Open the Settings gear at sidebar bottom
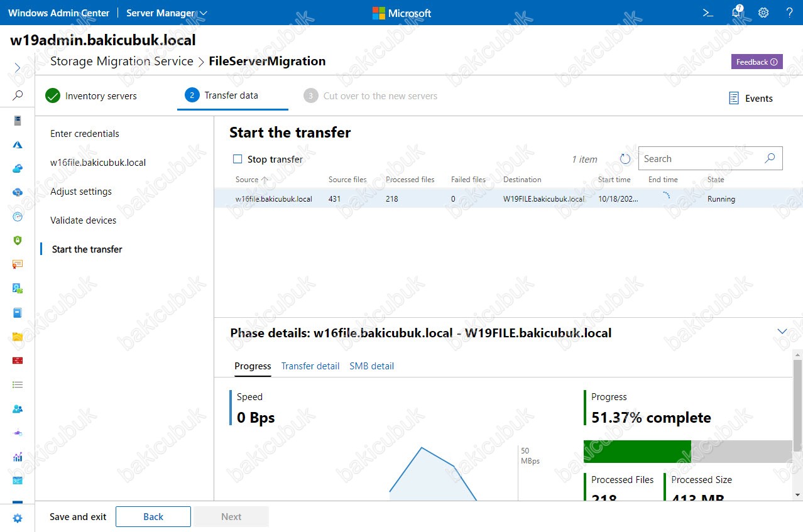The width and height of the screenshot is (803, 532). (x=18, y=518)
